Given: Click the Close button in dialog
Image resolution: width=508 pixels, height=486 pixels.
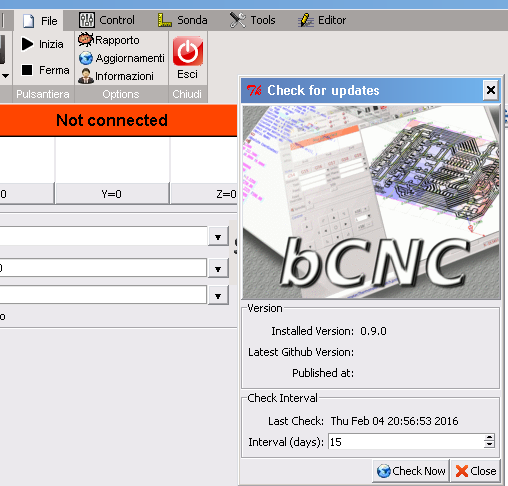Looking at the screenshot, I should coord(476,471).
